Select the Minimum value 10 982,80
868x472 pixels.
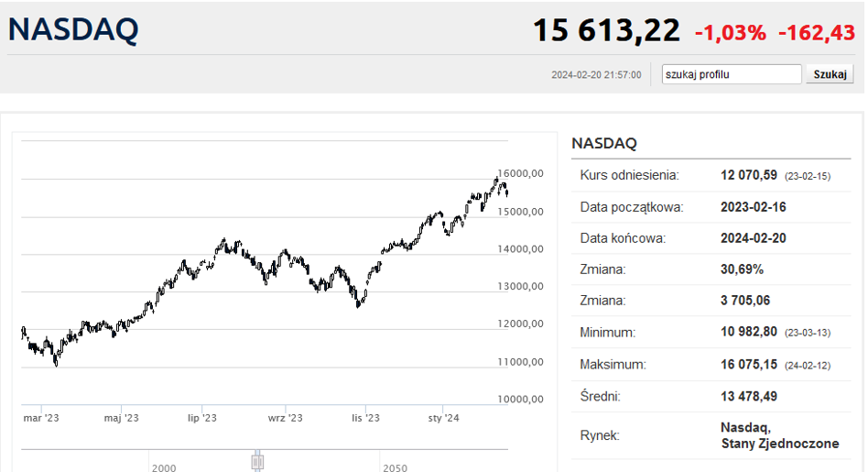[x=748, y=333]
